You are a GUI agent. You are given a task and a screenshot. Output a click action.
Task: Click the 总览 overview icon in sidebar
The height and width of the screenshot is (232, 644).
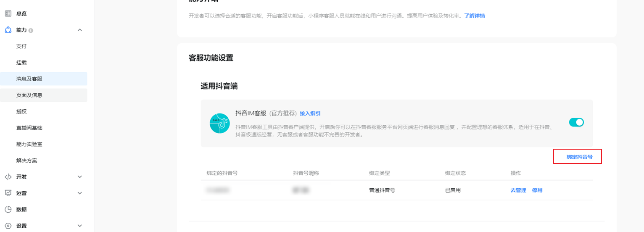click(8, 13)
